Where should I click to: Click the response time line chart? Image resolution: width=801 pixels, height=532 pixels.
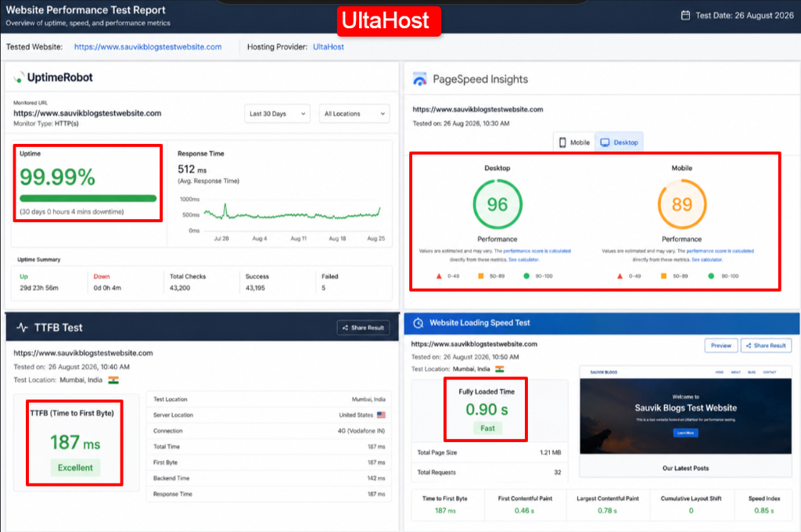pyautogui.click(x=292, y=212)
